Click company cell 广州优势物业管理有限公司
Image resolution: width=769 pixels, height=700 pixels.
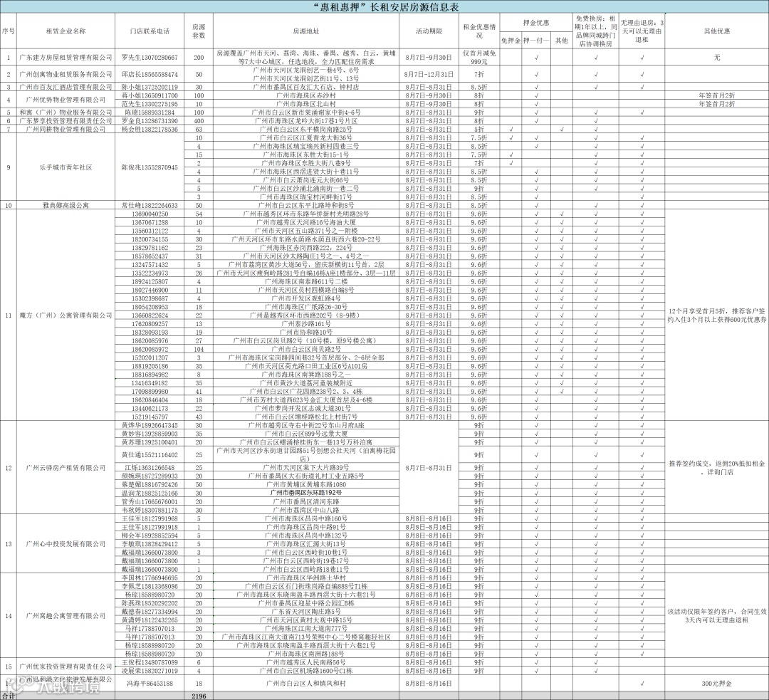pyautogui.click(x=66, y=100)
